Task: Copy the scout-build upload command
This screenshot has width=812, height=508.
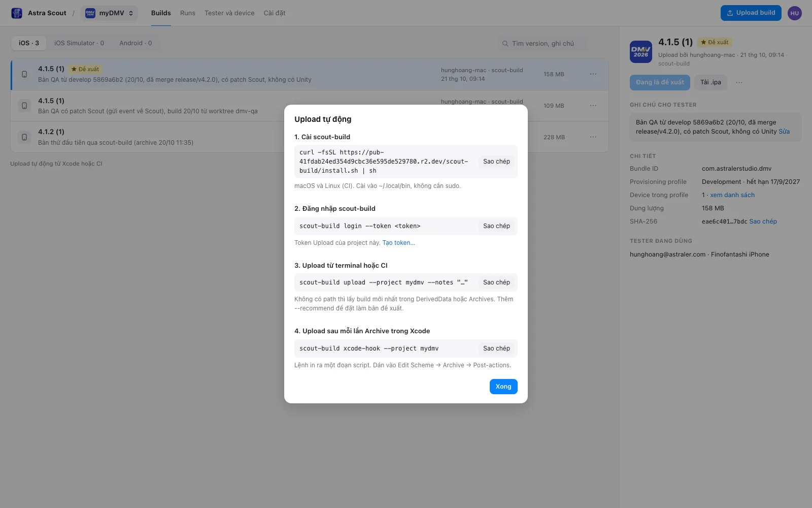Action: pyautogui.click(x=496, y=282)
